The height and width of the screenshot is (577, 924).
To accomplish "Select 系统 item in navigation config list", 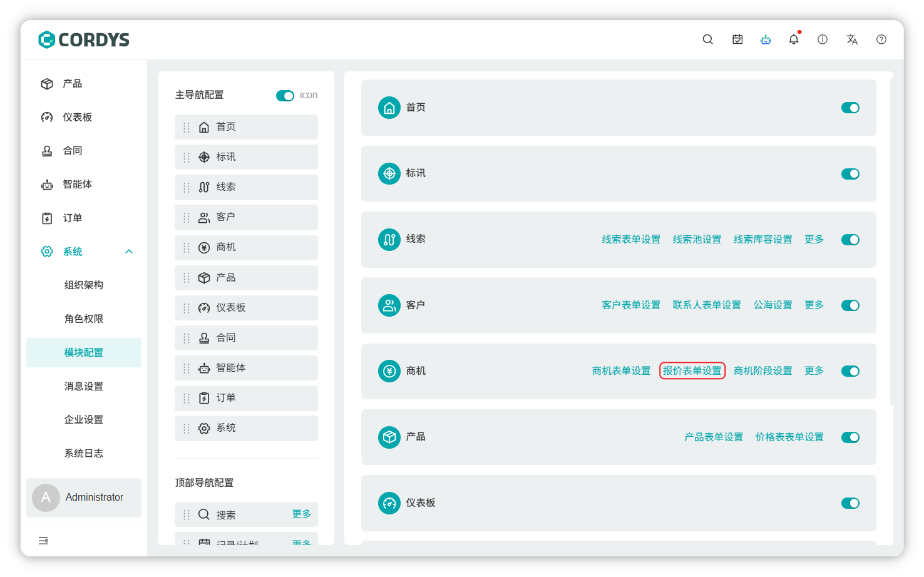I will pos(246,429).
